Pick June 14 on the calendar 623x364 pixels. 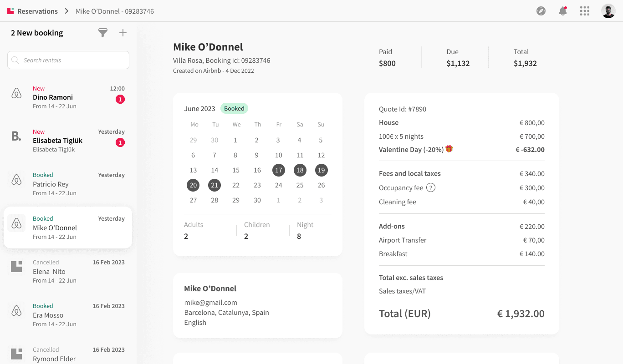tap(214, 170)
